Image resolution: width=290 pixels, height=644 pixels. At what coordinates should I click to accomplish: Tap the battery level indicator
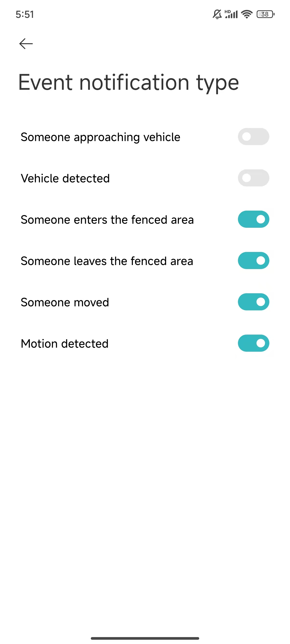[266, 14]
